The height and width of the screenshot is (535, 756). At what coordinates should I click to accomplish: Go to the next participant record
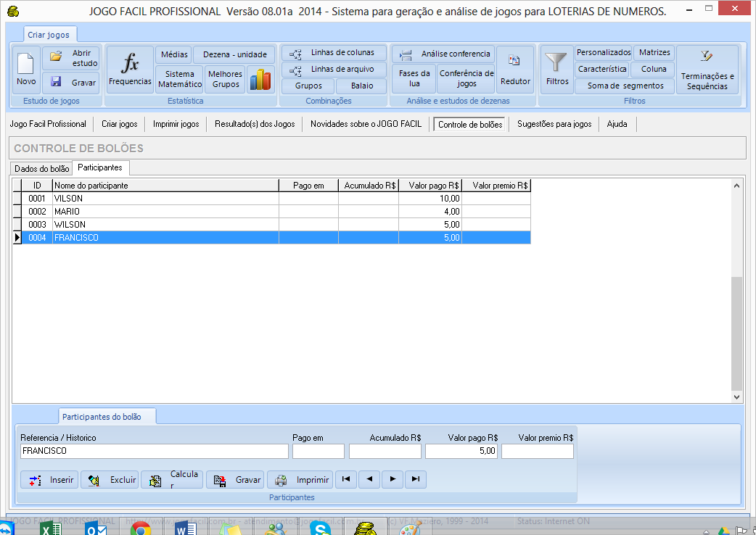pyautogui.click(x=393, y=479)
